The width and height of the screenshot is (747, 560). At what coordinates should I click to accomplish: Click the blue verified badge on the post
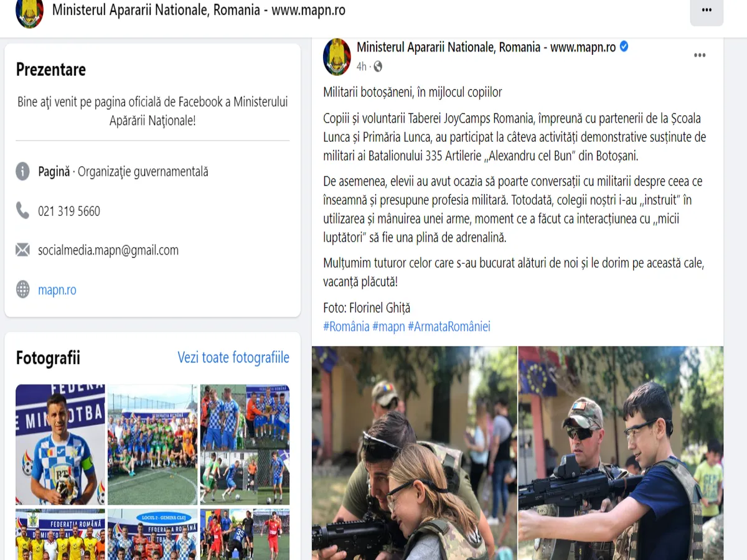tap(624, 47)
